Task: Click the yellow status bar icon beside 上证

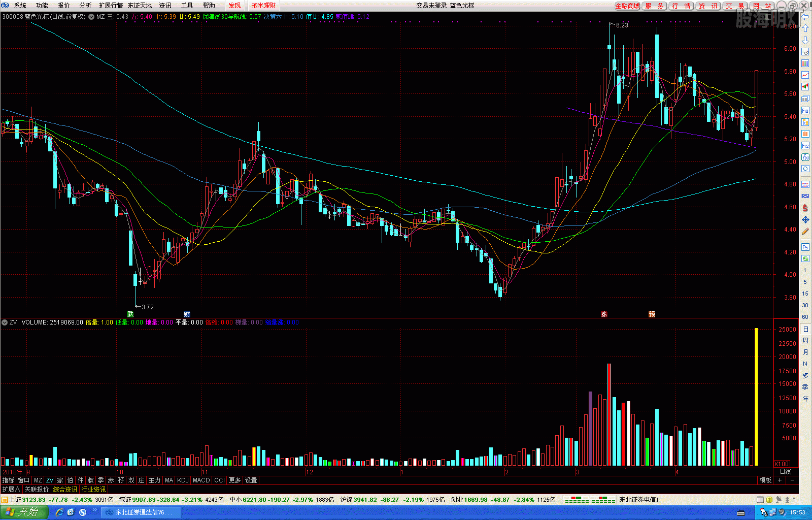Action: 5,500
